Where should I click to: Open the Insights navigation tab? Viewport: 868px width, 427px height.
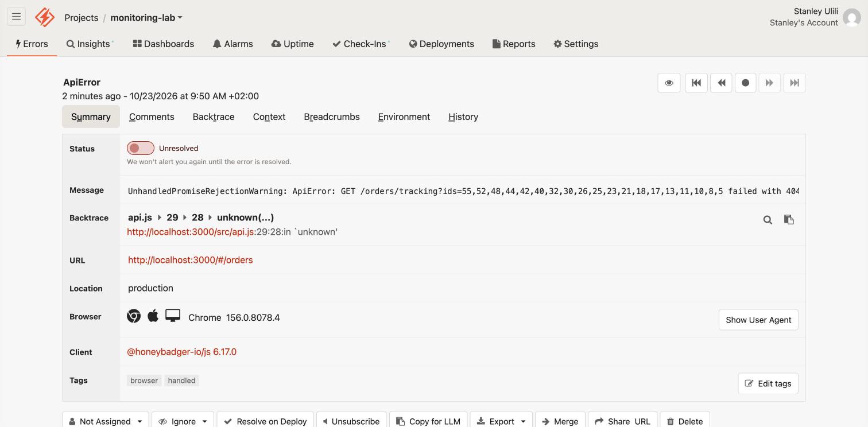pos(90,44)
